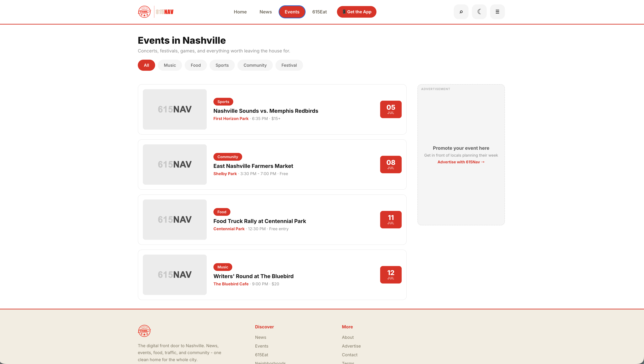Filter events by Food chip
Image resolution: width=644 pixels, height=364 pixels.
click(196, 65)
